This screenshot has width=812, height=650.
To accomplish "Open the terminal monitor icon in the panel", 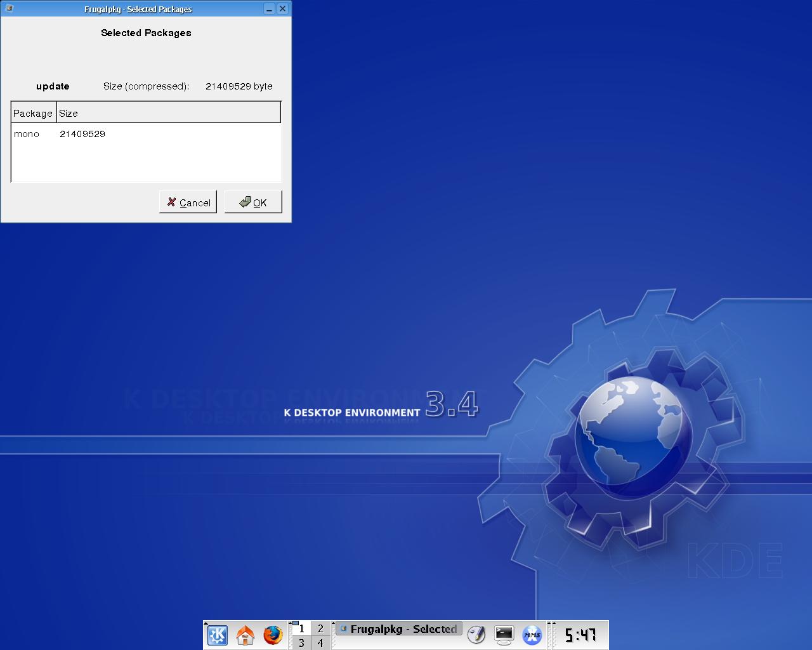I will pos(504,635).
